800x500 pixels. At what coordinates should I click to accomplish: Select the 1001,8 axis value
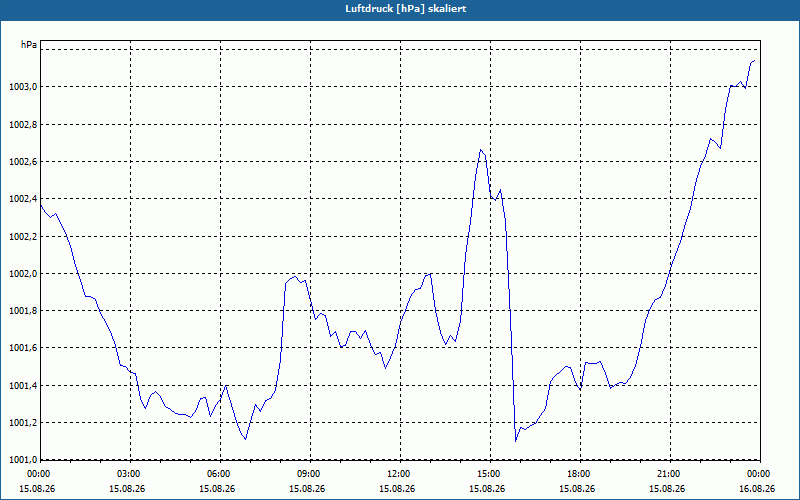[x=23, y=311]
